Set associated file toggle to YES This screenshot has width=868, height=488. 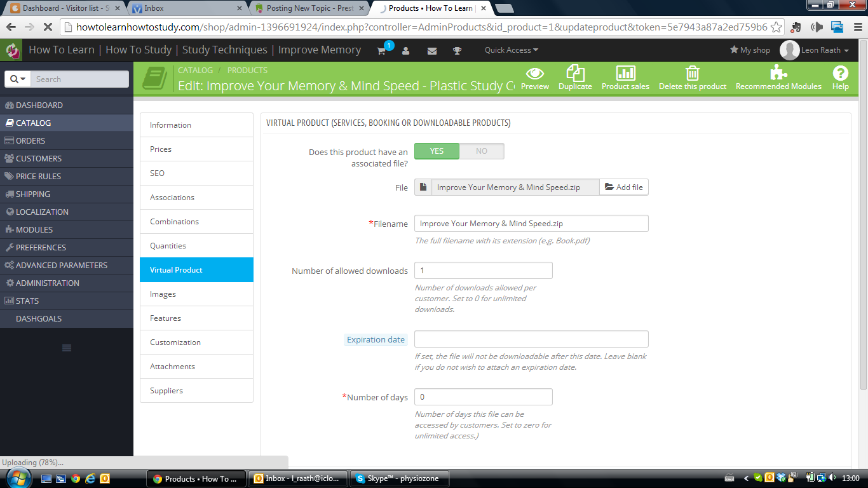pyautogui.click(x=437, y=151)
